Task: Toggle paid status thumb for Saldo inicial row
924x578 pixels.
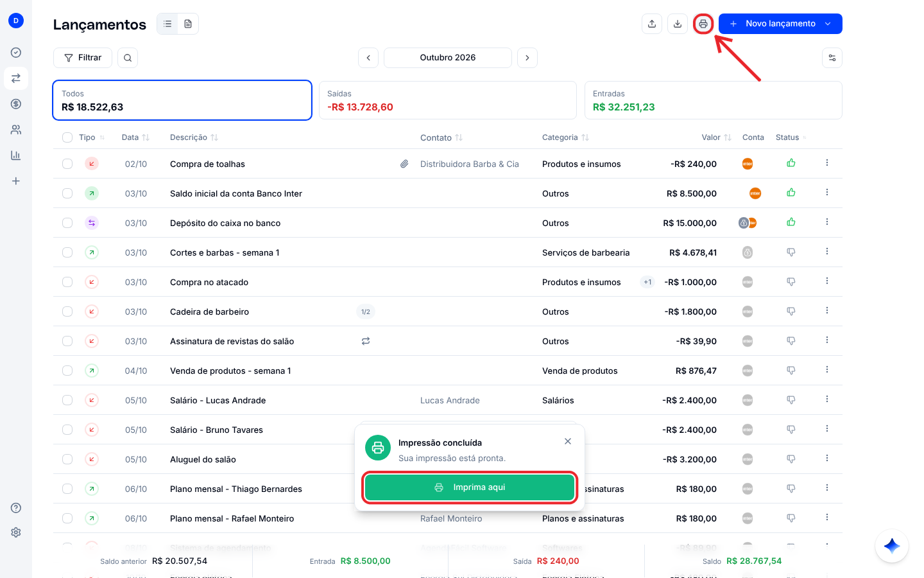Action: [x=791, y=193]
